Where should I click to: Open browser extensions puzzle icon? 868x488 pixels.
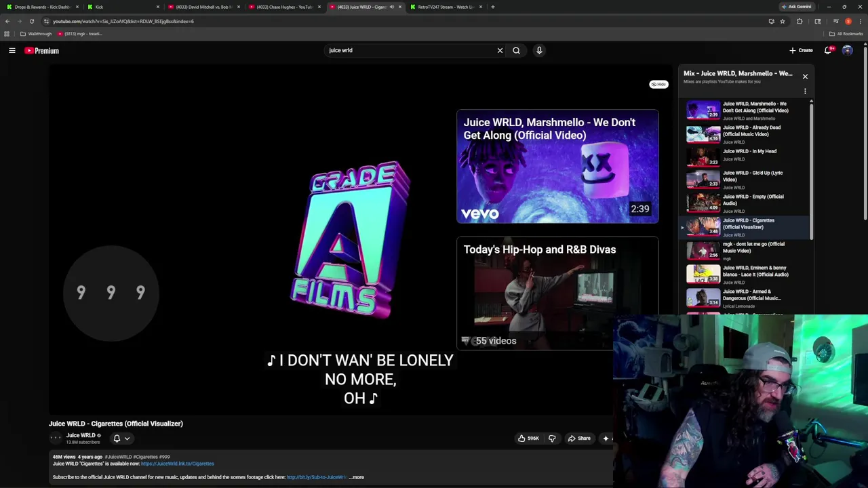(800, 21)
